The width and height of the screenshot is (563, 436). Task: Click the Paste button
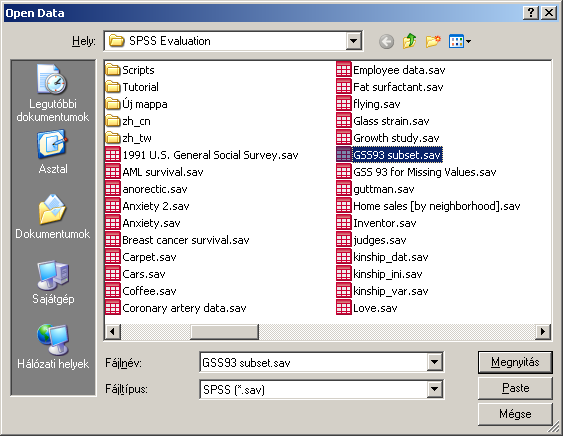pyautogui.click(x=515, y=388)
